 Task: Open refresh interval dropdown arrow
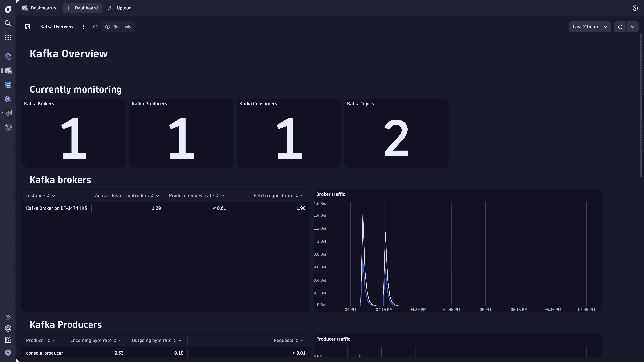[x=632, y=27]
